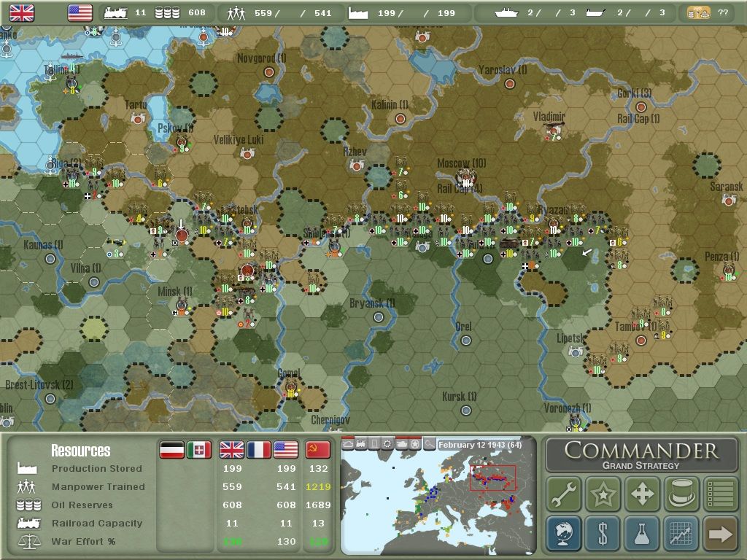Open the checklist unit list button

point(720,494)
